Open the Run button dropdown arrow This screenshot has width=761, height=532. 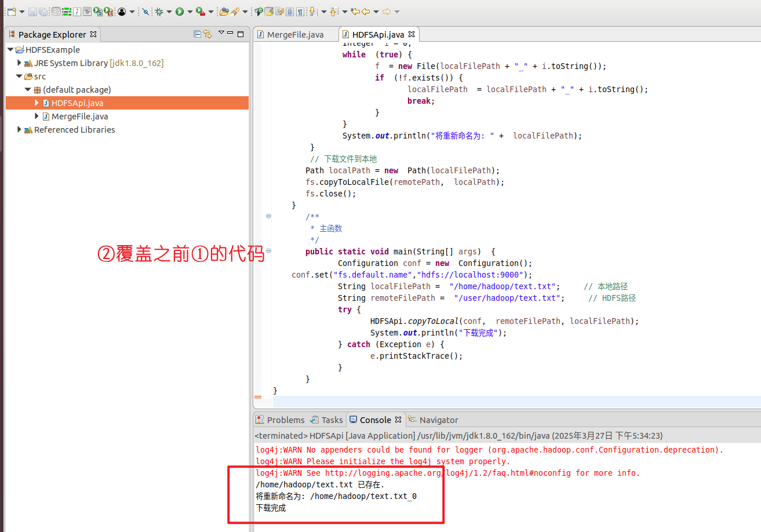point(189,12)
